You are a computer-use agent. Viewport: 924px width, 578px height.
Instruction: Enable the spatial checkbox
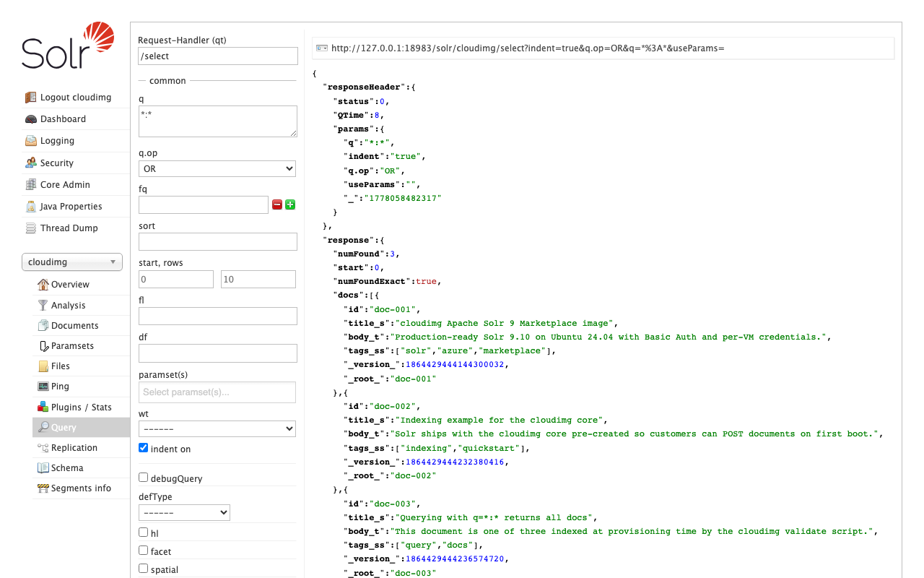point(143,569)
